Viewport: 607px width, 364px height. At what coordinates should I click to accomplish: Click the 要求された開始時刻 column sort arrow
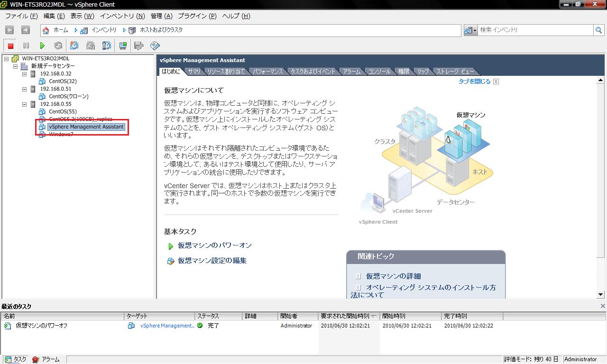click(374, 316)
